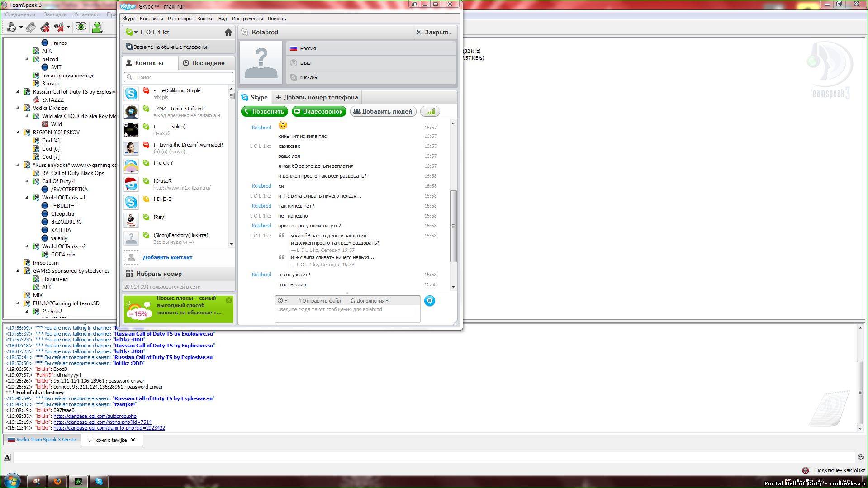Viewport: 868px width, 488px height.
Task: Switch to the Контакты tab
Action: [x=150, y=63]
